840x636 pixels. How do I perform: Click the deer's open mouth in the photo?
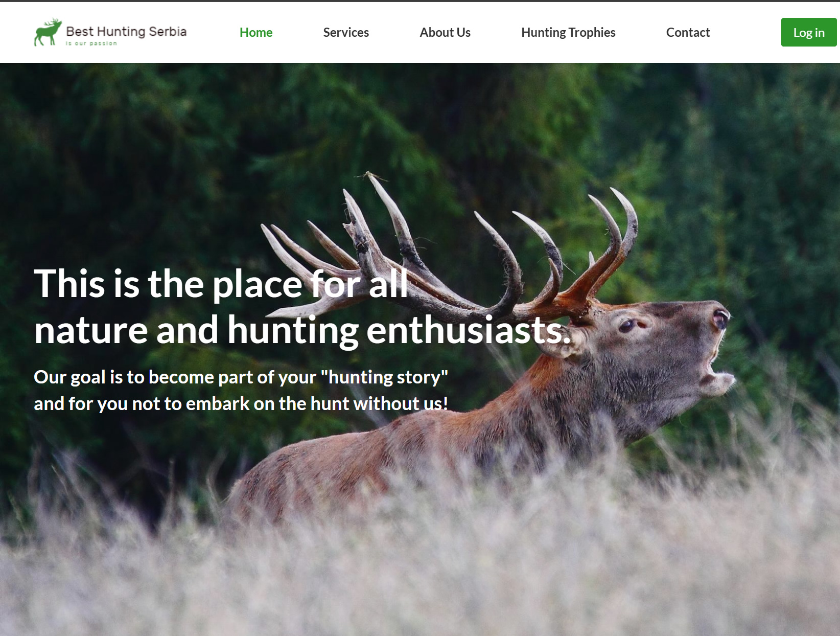pos(718,368)
